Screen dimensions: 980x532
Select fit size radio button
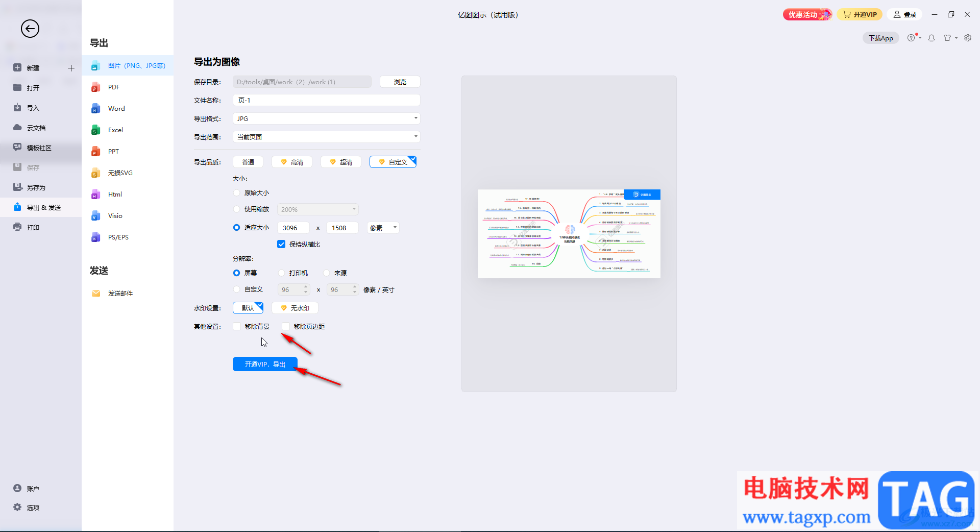click(236, 228)
